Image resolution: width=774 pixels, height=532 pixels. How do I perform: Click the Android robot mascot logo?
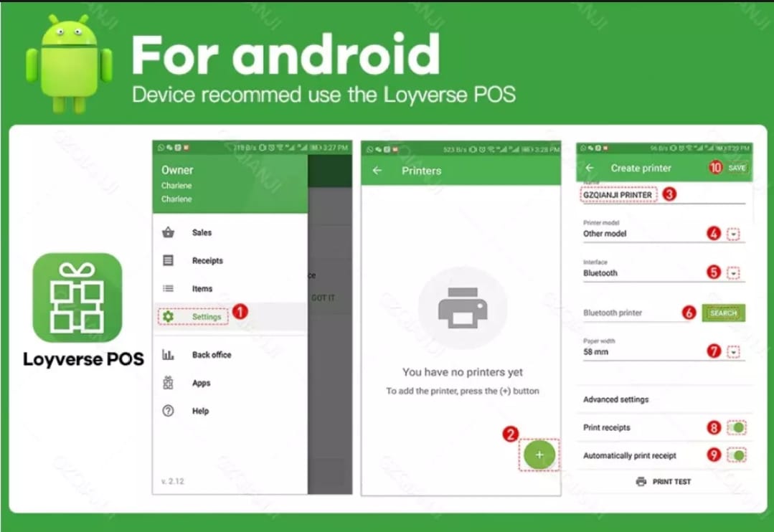[69, 62]
